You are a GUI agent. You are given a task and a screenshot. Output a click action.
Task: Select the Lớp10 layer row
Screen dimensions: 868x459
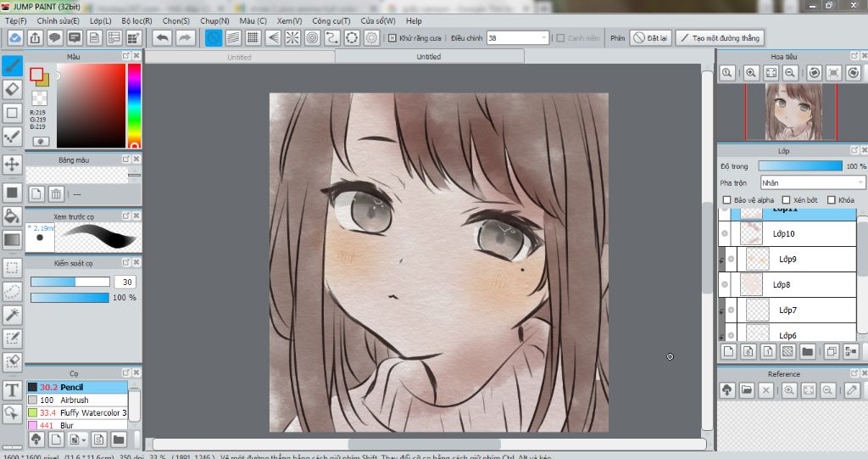coord(787,234)
